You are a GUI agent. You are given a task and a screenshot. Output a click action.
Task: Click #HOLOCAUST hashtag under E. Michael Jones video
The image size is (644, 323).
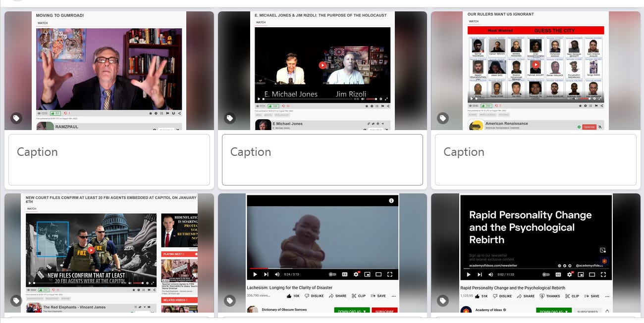coord(283,115)
